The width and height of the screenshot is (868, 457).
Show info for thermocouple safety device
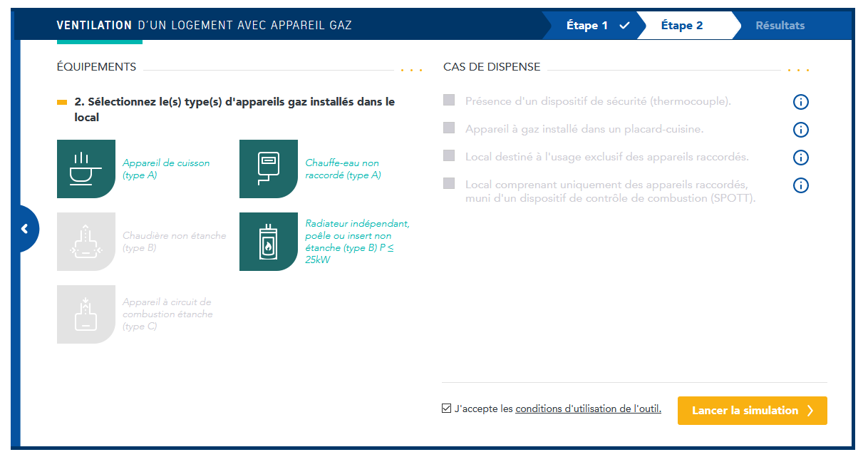[x=800, y=102]
